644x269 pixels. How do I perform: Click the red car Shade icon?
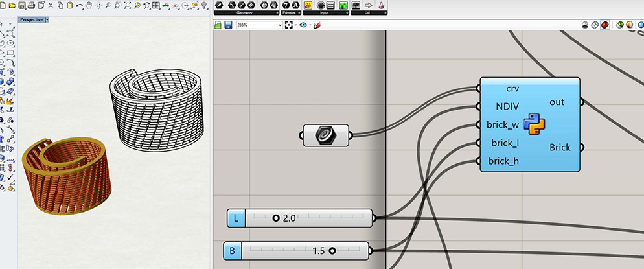165,5
